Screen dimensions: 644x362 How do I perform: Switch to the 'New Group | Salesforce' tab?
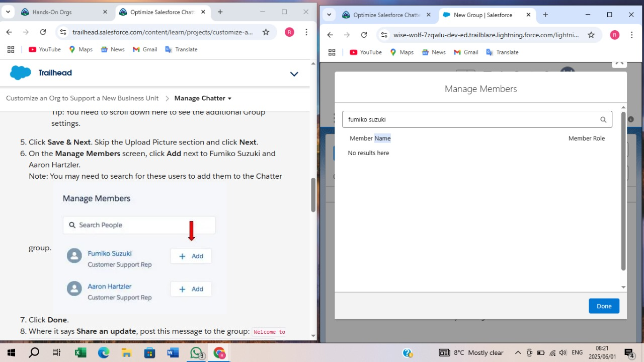pos(487,15)
